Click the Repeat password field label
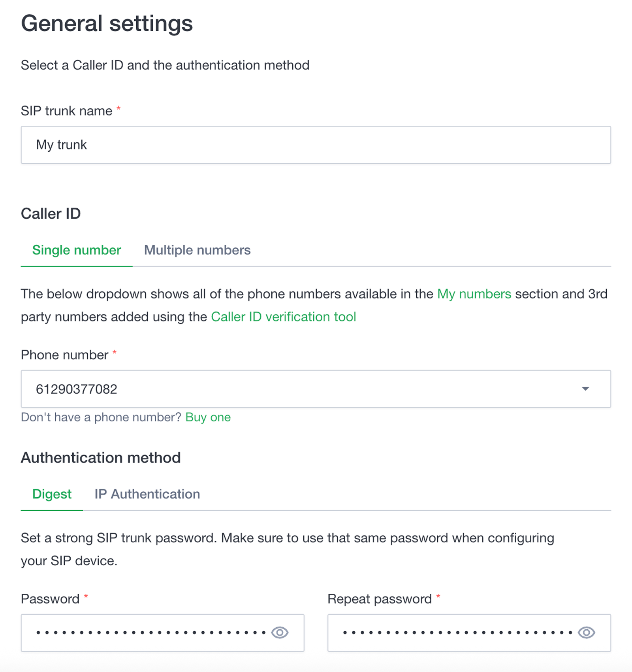632x672 pixels. [x=379, y=599]
